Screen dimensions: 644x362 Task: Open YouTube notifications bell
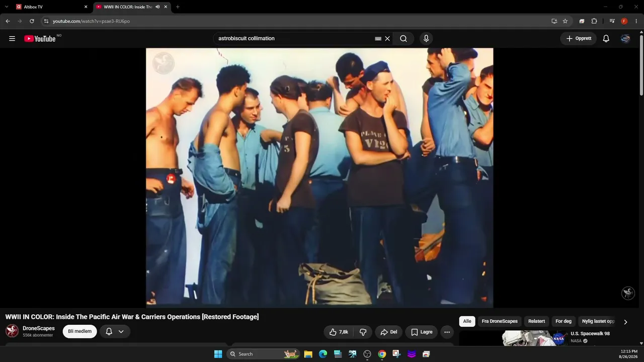tap(606, 39)
